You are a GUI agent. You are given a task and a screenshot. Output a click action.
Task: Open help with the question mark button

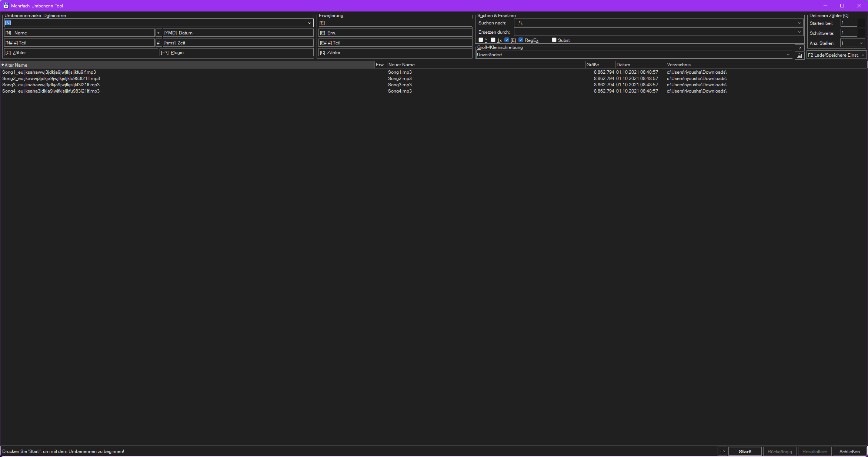coord(799,48)
